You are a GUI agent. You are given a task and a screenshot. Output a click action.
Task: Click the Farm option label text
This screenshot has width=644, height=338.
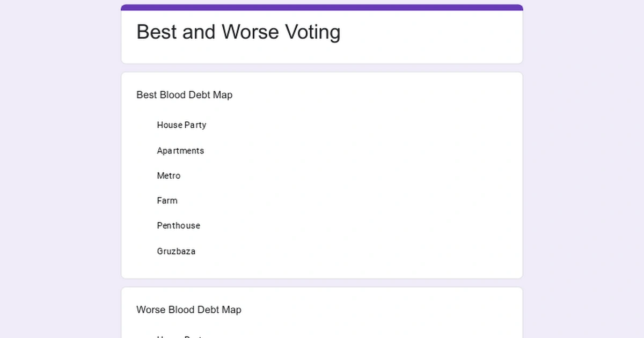point(167,200)
